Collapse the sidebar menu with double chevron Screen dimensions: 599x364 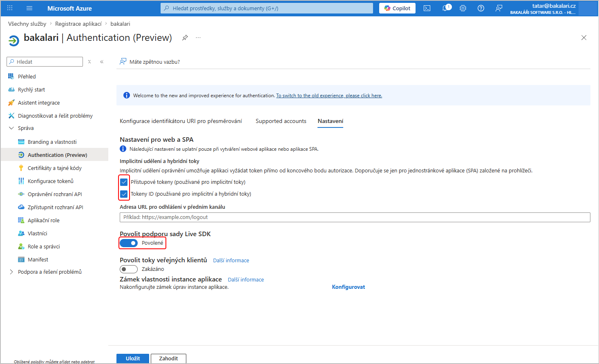click(102, 62)
